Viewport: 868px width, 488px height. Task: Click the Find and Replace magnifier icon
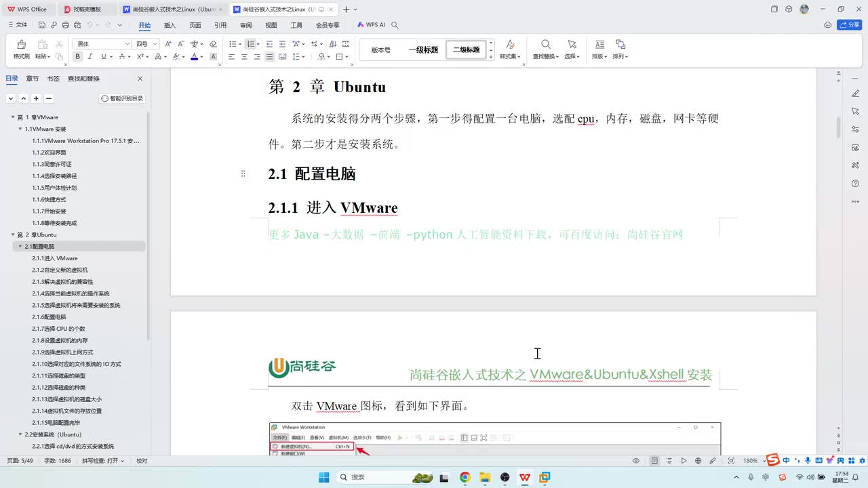coord(545,45)
